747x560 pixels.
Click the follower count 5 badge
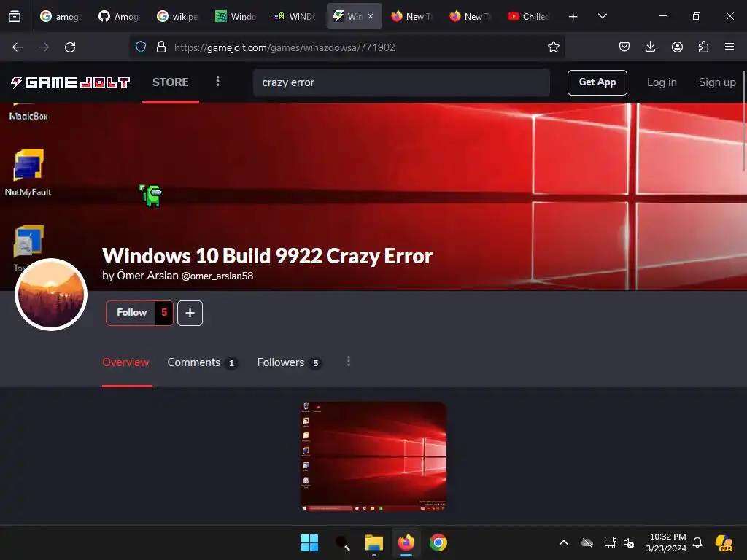164,313
